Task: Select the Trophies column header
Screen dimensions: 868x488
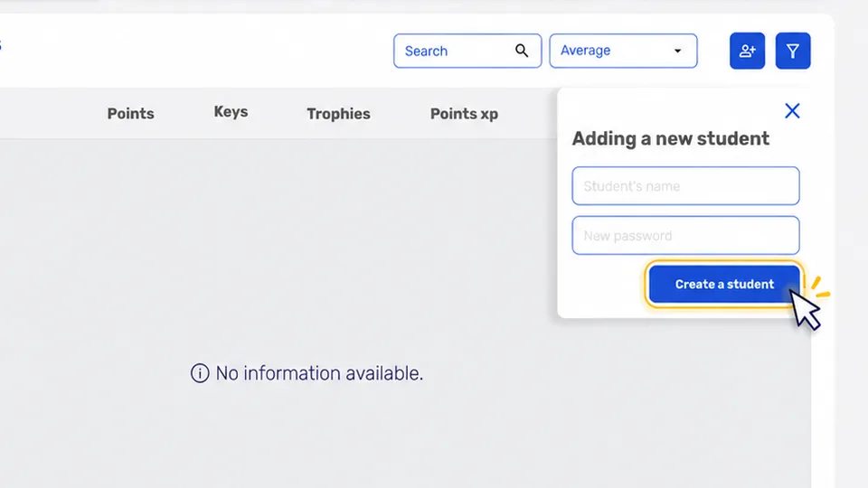Action: point(339,114)
